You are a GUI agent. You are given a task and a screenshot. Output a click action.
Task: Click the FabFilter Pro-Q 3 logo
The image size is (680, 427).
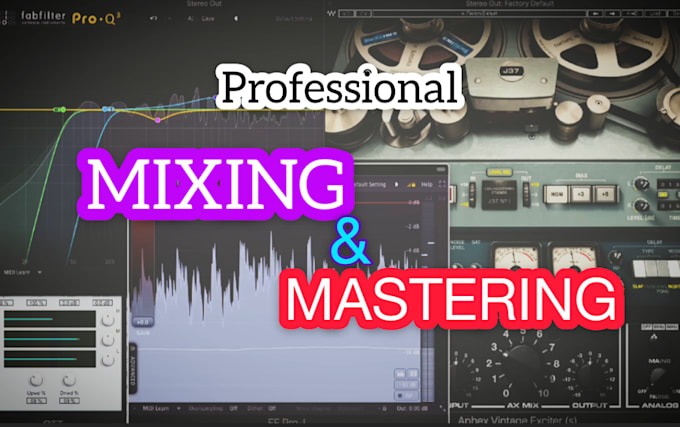[x=71, y=18]
